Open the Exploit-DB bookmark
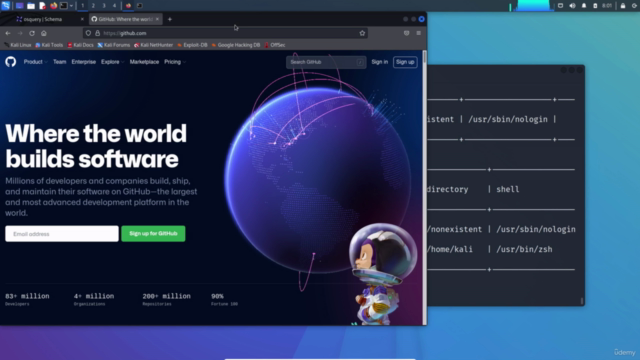Screen dimensions: 640x360 pyautogui.click(x=192, y=45)
